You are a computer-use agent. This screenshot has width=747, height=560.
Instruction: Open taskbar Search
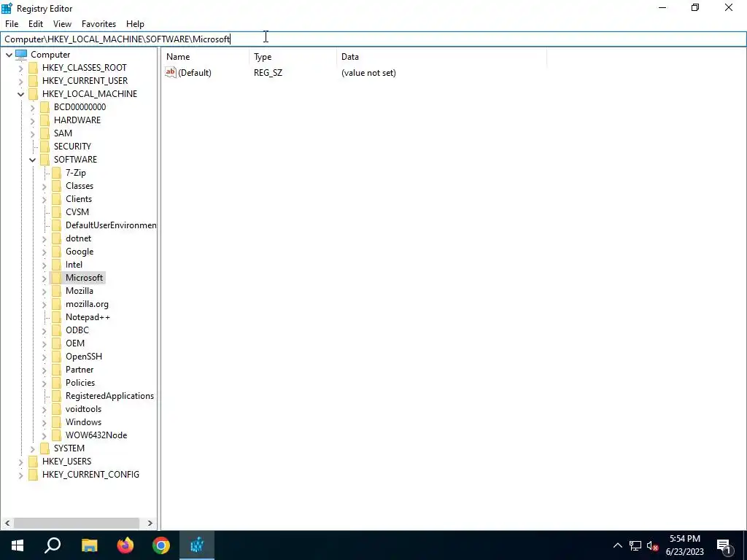click(x=53, y=545)
